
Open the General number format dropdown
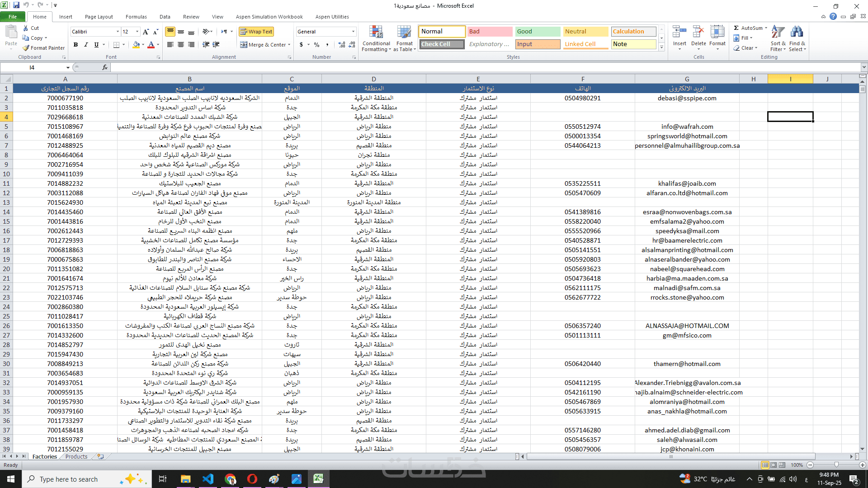353,32
